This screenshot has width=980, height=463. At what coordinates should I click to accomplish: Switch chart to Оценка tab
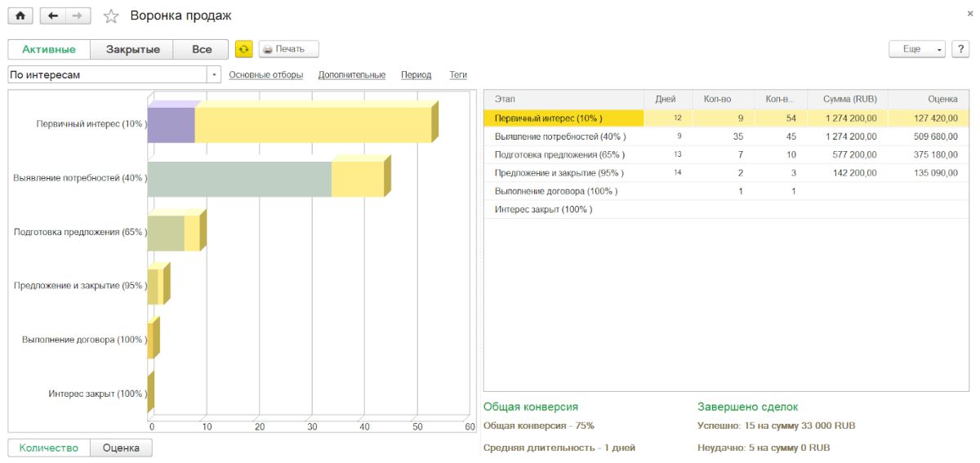[121, 447]
